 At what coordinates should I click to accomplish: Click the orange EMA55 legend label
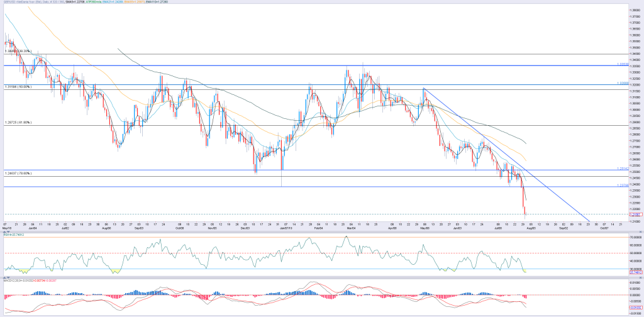(135, 2)
